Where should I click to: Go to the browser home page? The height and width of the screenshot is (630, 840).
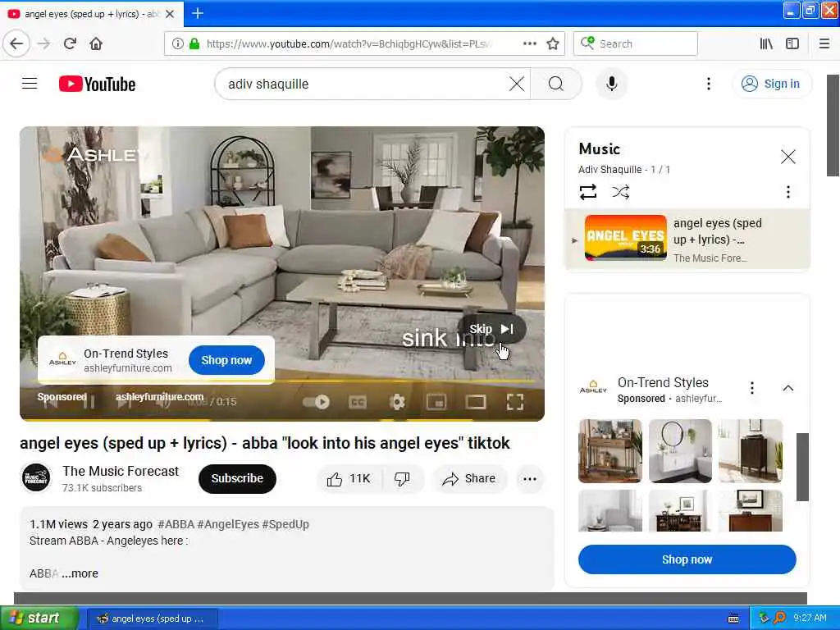pos(96,43)
